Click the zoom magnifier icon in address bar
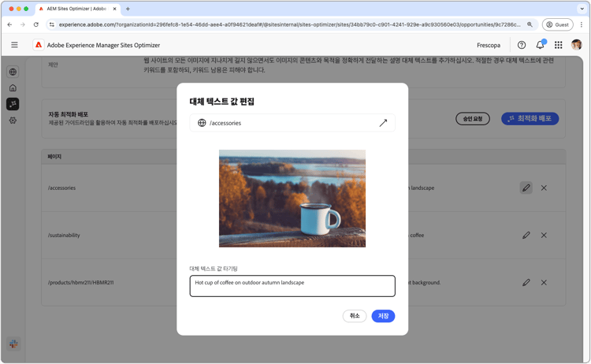This screenshot has height=364, width=591. click(530, 24)
